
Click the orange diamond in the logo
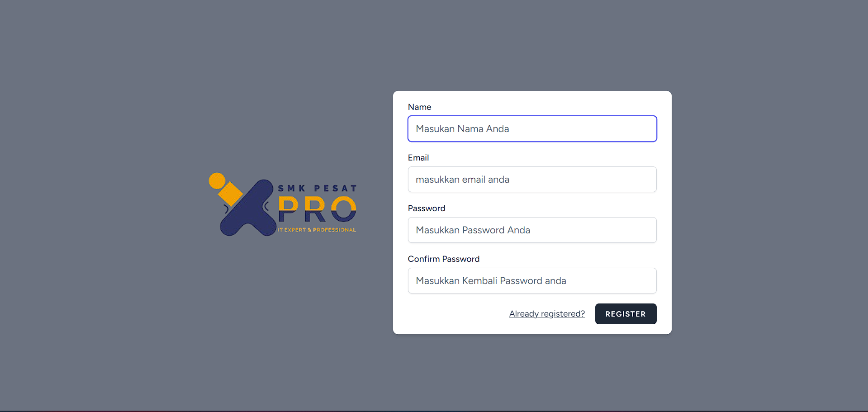pos(230,194)
